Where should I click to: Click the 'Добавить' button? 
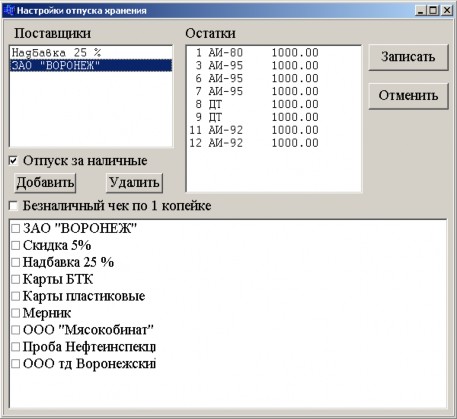coord(45,183)
